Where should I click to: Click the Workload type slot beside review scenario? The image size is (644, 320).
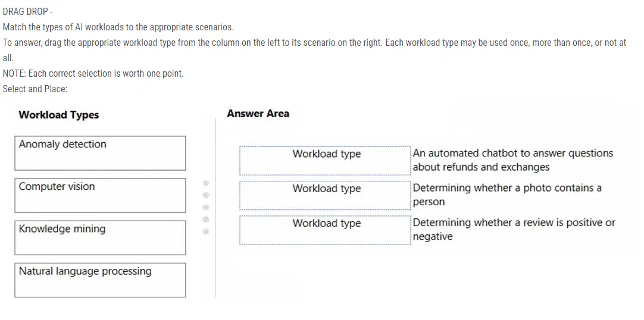pos(325,230)
